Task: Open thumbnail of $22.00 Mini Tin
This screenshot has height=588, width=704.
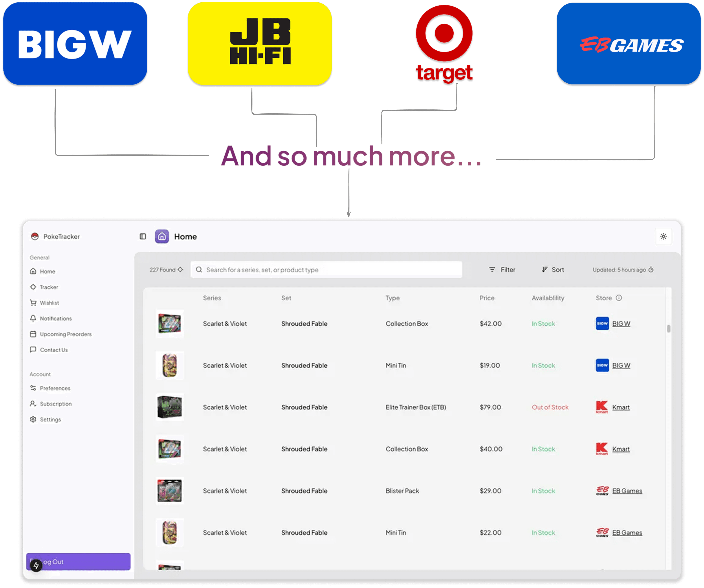Action: tap(170, 533)
